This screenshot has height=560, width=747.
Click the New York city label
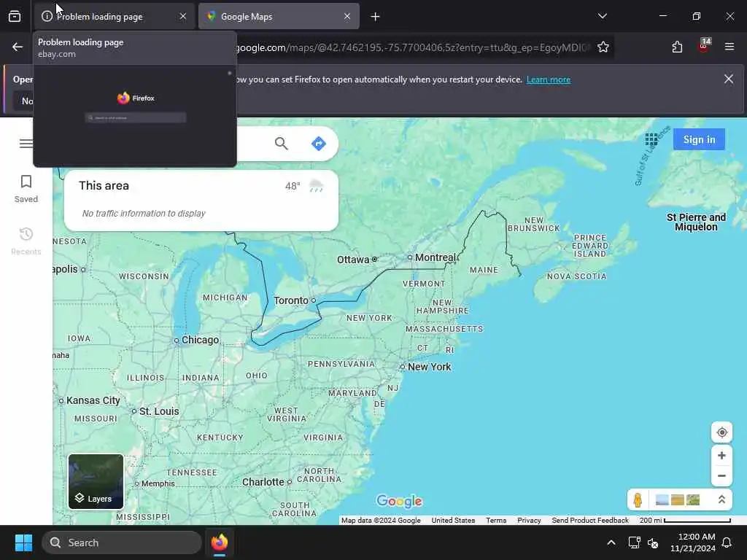(x=429, y=367)
